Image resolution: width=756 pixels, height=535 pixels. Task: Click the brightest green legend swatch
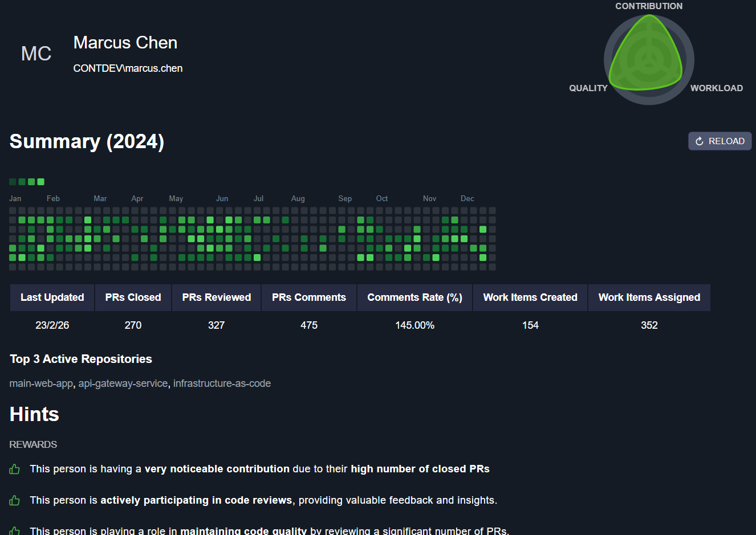click(40, 182)
